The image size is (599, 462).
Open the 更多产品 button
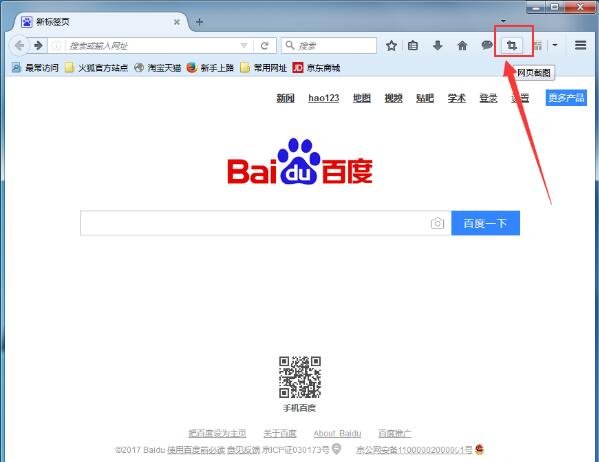(x=566, y=98)
